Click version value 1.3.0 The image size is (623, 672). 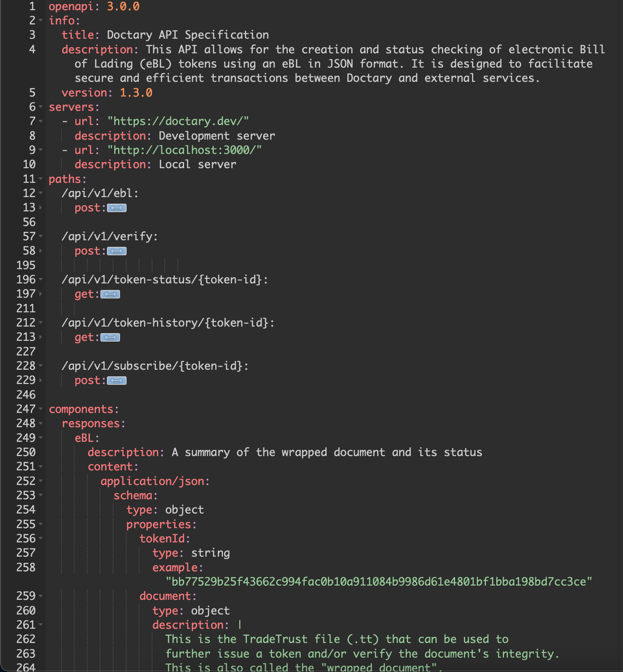(x=136, y=92)
